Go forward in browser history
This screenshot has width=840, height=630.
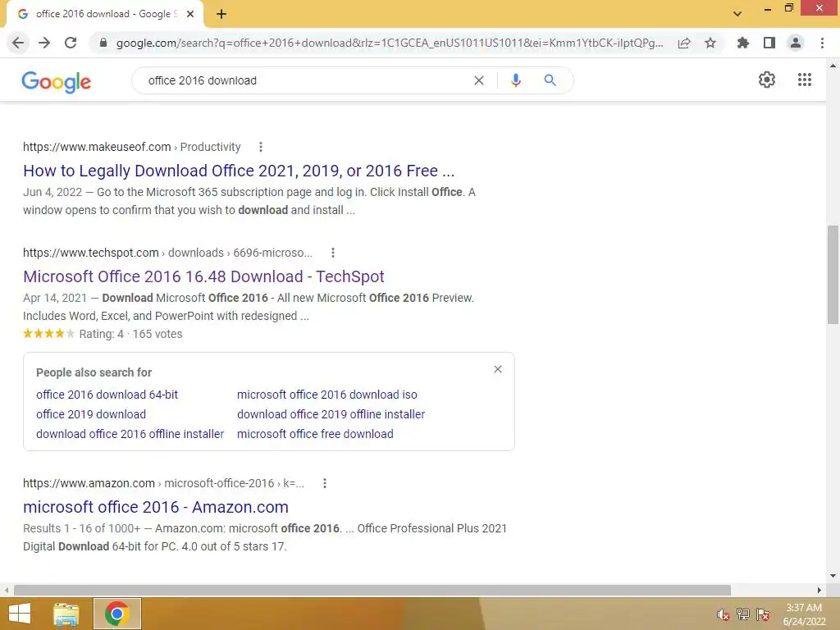coord(44,43)
